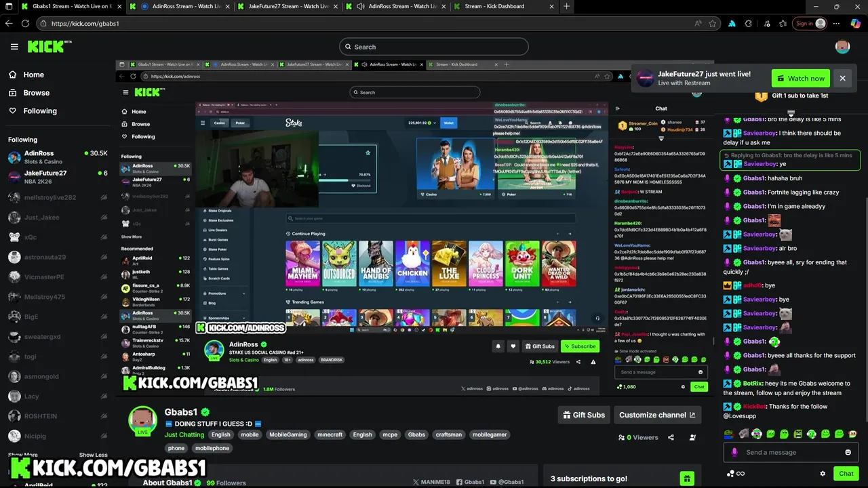Focus the Kick search box
Image resolution: width=868 pixels, height=488 pixels.
(x=434, y=47)
